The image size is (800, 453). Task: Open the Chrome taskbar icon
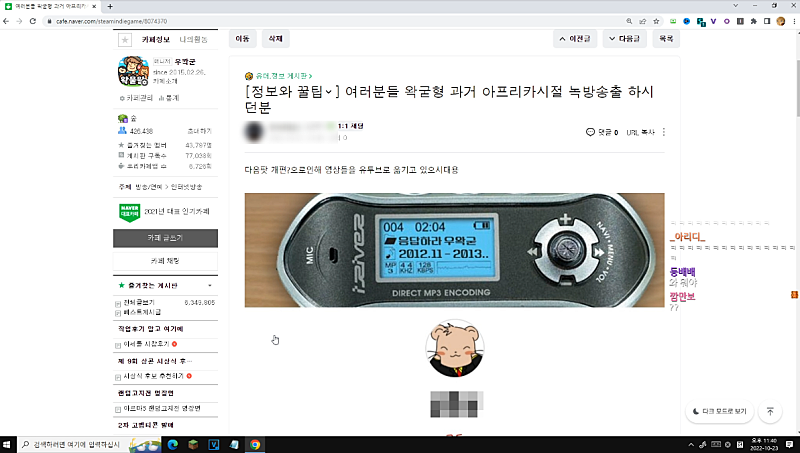[255, 445]
